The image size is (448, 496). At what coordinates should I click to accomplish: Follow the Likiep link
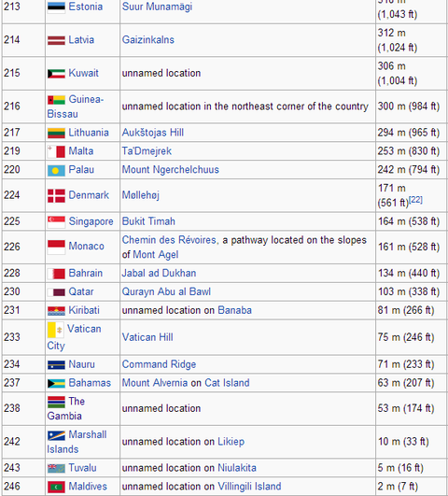231,442
